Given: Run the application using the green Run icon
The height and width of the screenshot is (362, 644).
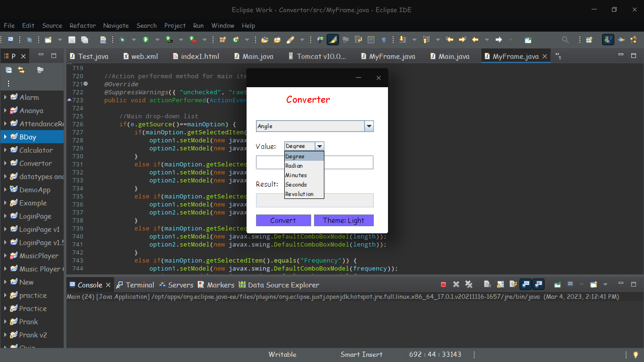Looking at the screenshot, I should tap(145, 40).
